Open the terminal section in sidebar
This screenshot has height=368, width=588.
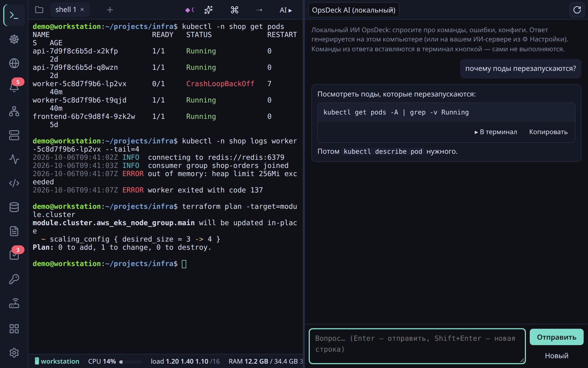(14, 15)
